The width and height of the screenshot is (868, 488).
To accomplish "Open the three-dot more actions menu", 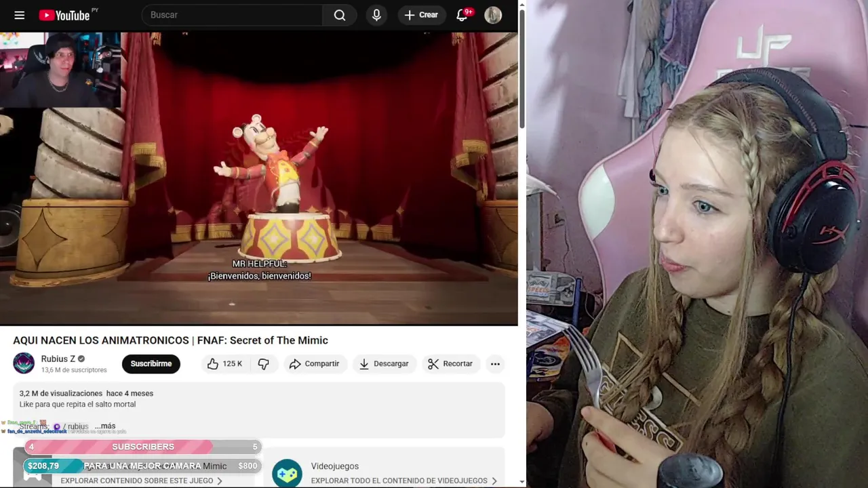I will coord(495,364).
